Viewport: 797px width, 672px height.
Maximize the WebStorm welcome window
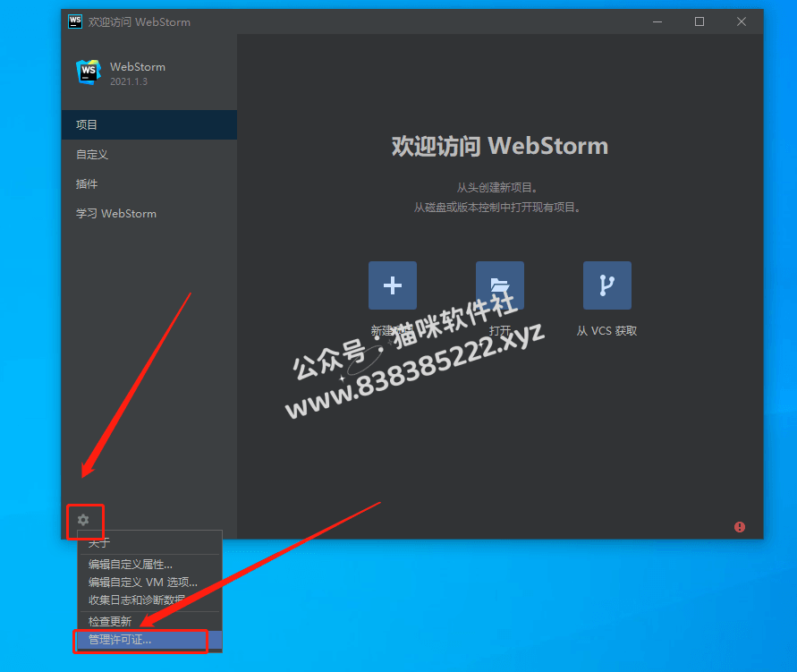[x=699, y=21]
